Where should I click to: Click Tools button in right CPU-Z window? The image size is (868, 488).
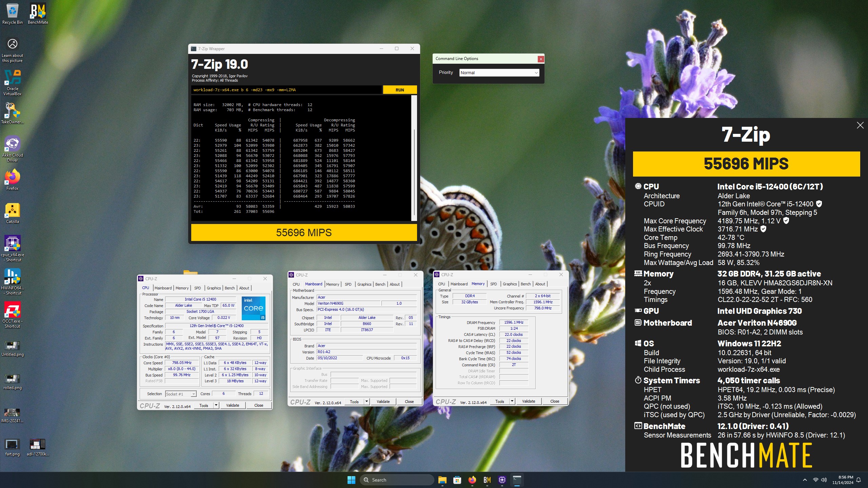click(500, 401)
